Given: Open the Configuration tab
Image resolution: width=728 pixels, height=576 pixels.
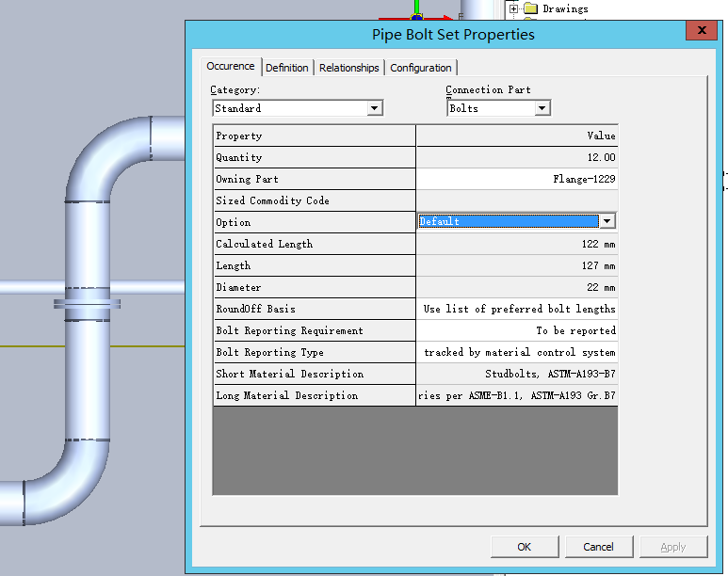Looking at the screenshot, I should pos(421,68).
